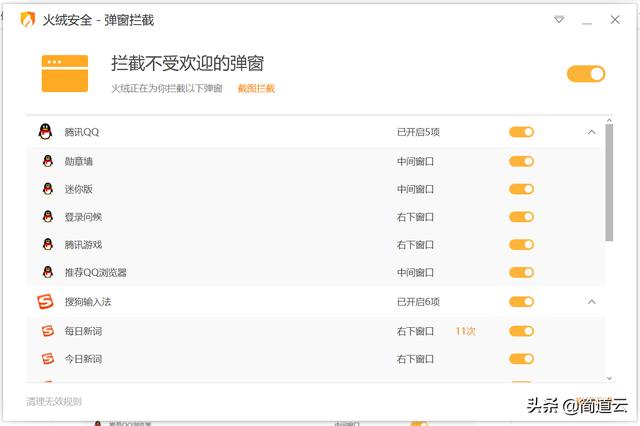Click the 截图拦截 link
The width and height of the screenshot is (640, 426).
[256, 88]
